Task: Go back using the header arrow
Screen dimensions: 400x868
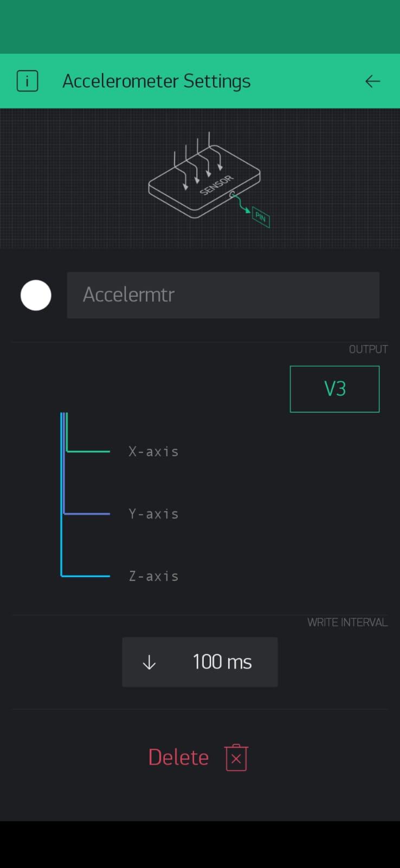Action: click(372, 81)
